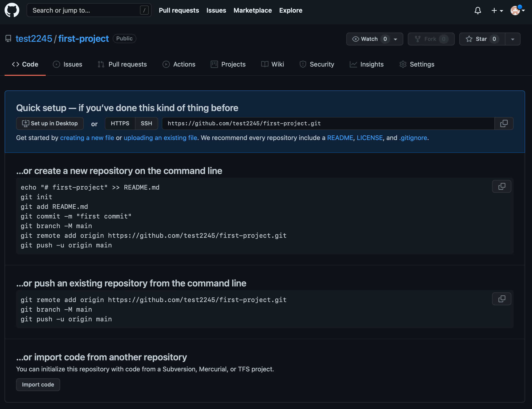The width and height of the screenshot is (532, 409).
Task: Switch to the repository Pull requests tab
Action: coord(122,64)
